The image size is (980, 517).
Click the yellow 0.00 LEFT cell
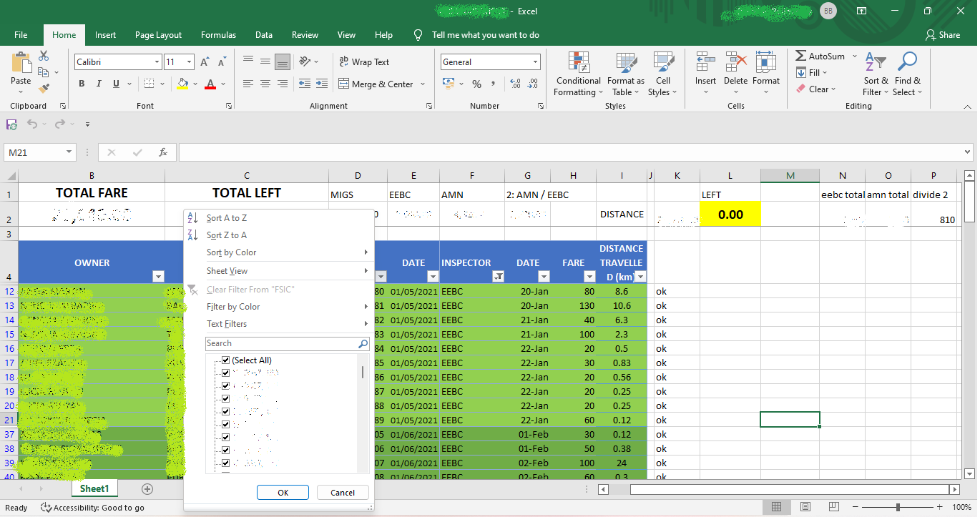730,214
